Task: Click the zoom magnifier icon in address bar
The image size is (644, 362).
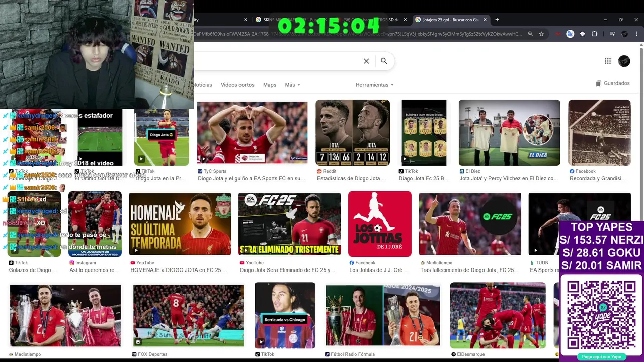Action: 530,34
